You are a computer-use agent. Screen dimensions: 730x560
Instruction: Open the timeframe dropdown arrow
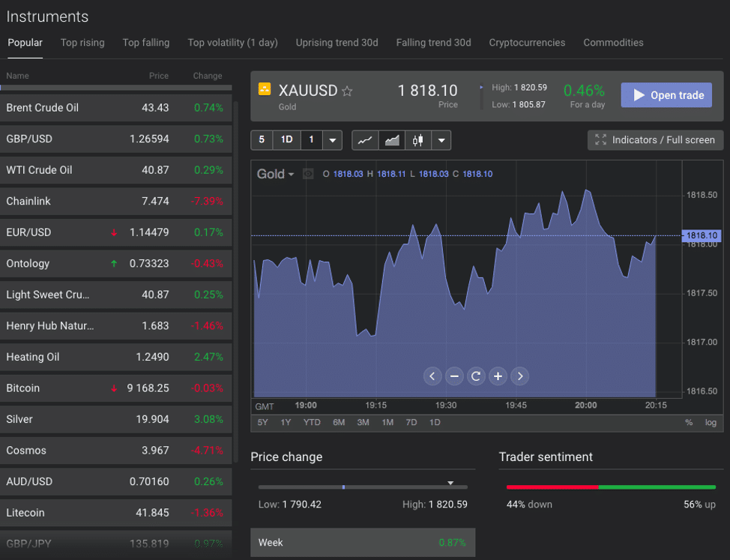click(333, 140)
